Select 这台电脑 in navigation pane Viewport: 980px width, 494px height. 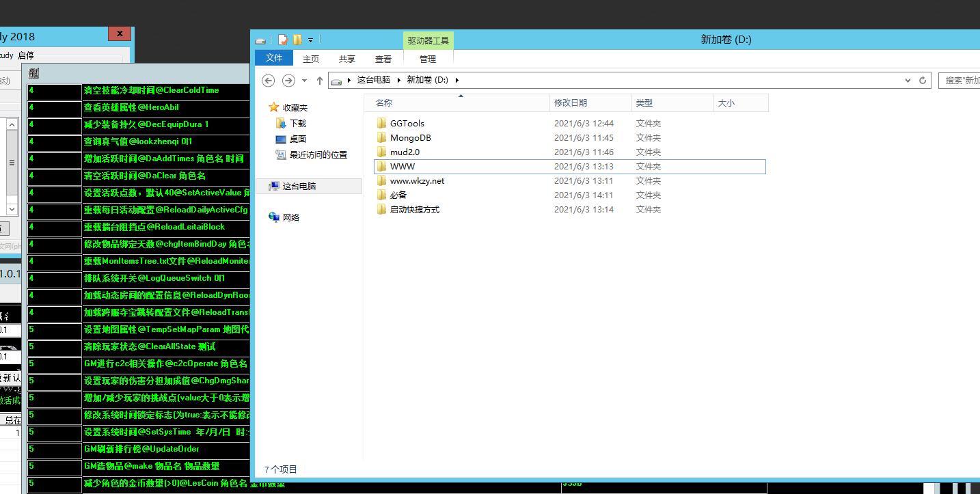coord(299,186)
